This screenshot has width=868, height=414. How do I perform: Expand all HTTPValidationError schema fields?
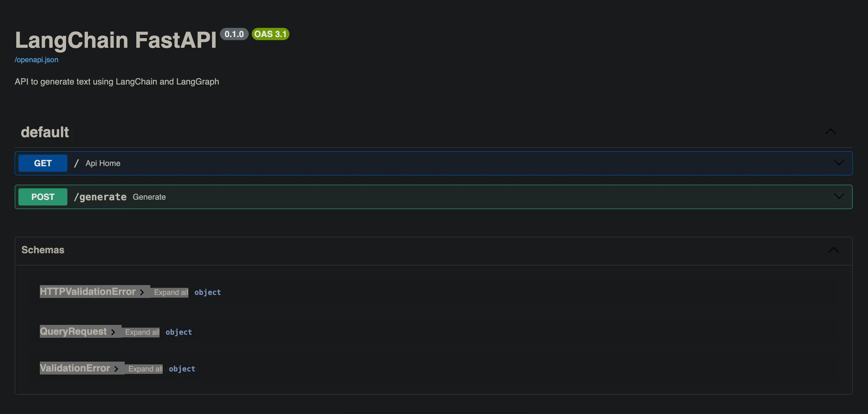pos(171,292)
